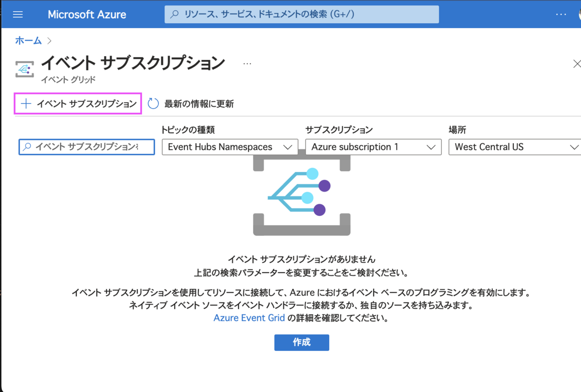This screenshot has height=392, width=581.
Task: Click the イベント グリッド subtitle text
Action: point(68,80)
